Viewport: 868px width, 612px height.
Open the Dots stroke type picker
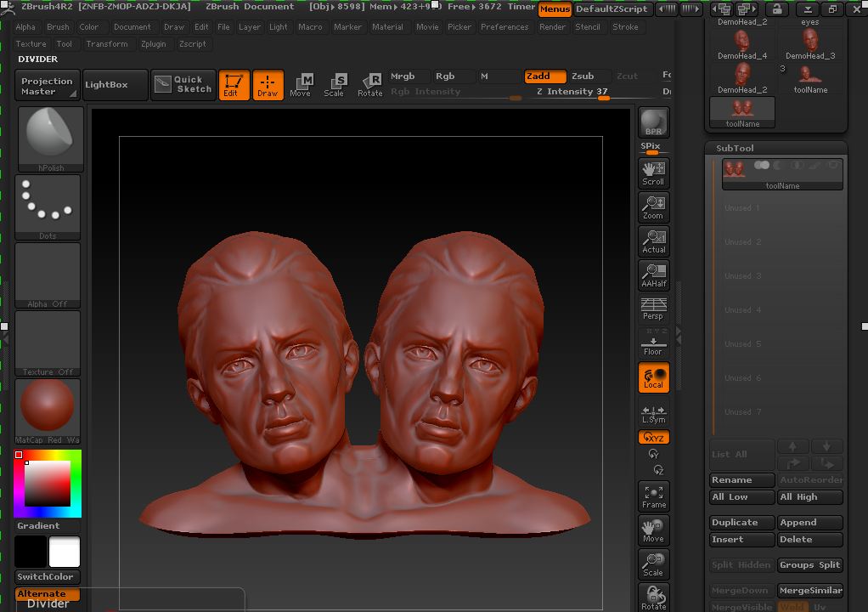click(x=49, y=207)
